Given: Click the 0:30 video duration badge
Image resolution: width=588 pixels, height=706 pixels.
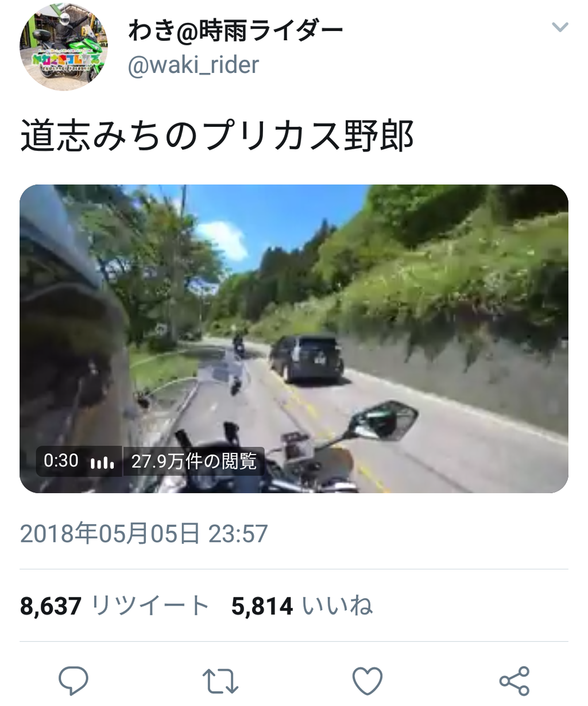Looking at the screenshot, I should point(61,461).
